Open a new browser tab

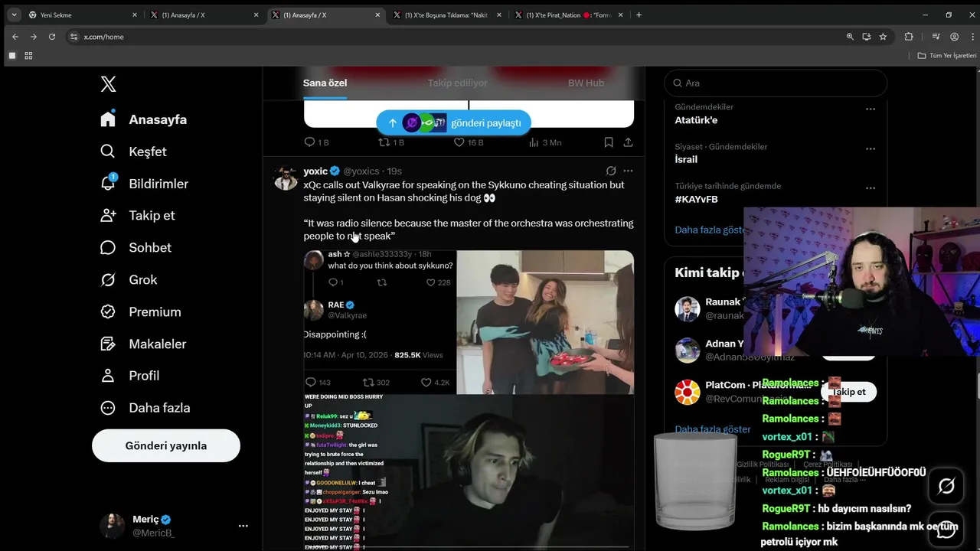tap(639, 15)
